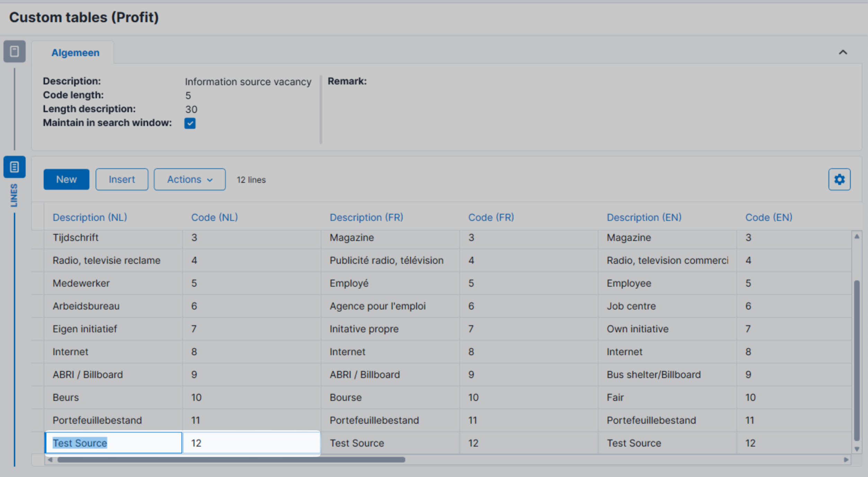Open the Actions dropdown menu
This screenshot has height=477, width=868.
click(189, 179)
